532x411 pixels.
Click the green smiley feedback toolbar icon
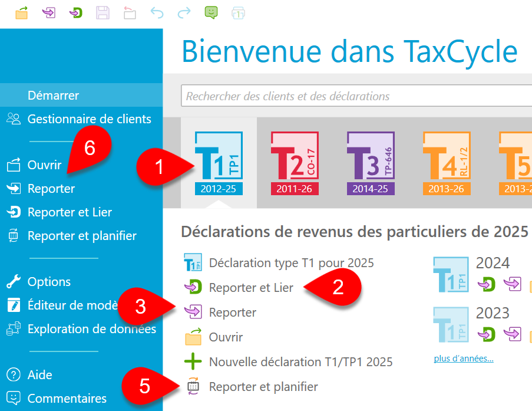pyautogui.click(x=211, y=13)
